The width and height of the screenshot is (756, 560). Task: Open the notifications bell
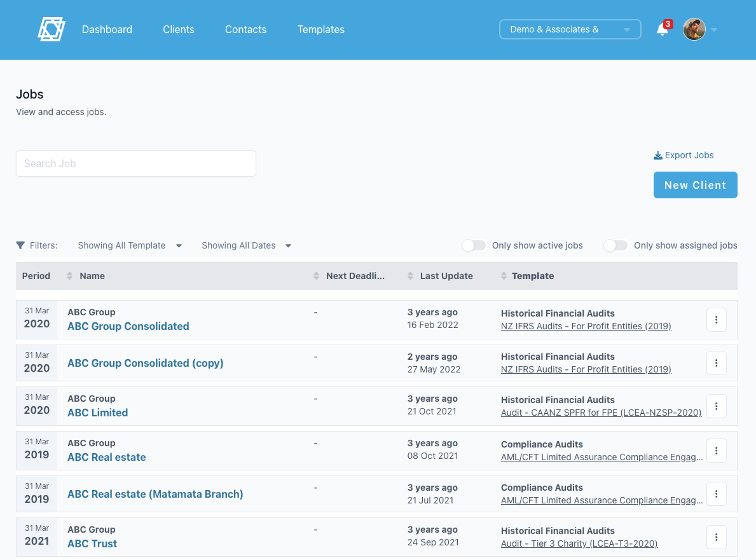click(662, 30)
